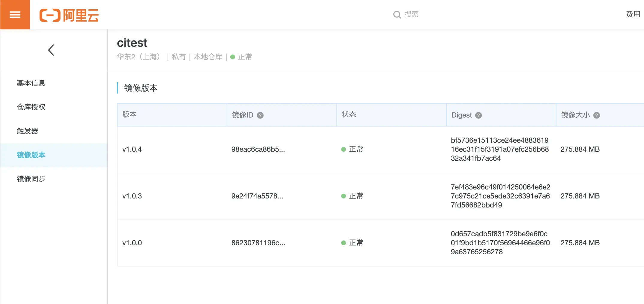Click the 正常 status of v1.0.0
The width and height of the screenshot is (644, 304).
(352, 243)
